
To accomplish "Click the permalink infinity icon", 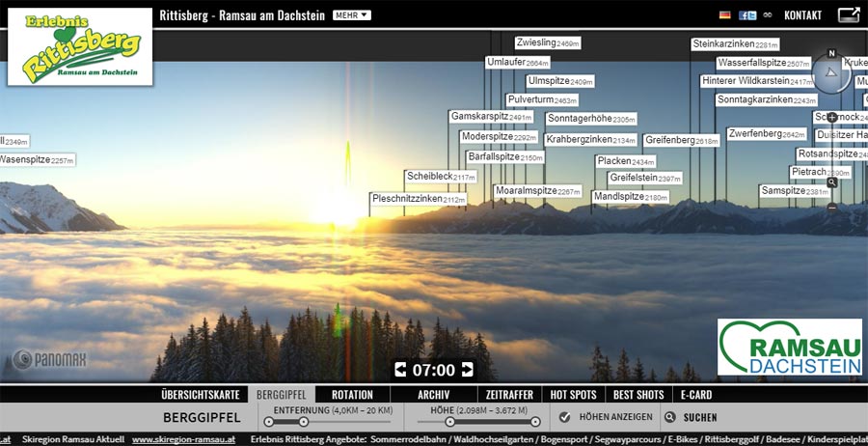I will (768, 15).
